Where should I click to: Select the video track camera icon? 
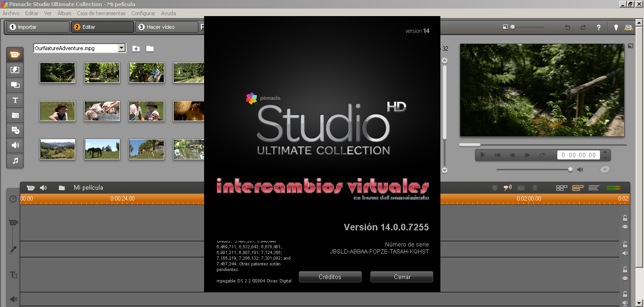(13, 222)
